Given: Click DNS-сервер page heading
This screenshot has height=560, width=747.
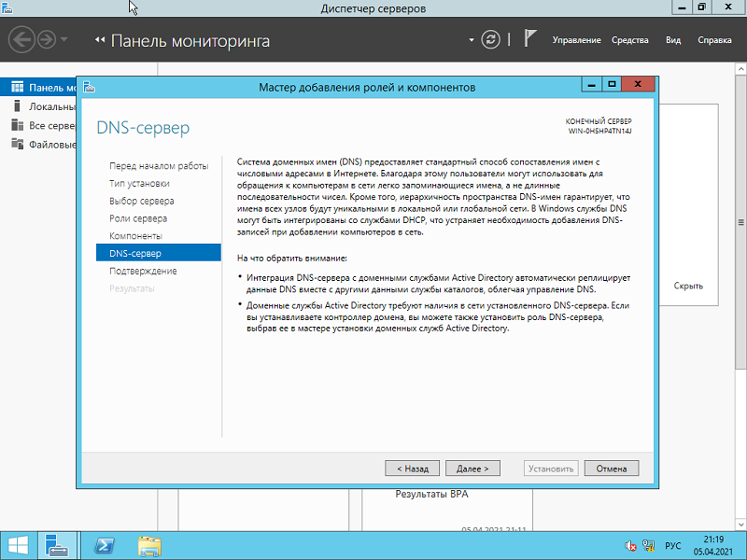Looking at the screenshot, I should coord(143,128).
